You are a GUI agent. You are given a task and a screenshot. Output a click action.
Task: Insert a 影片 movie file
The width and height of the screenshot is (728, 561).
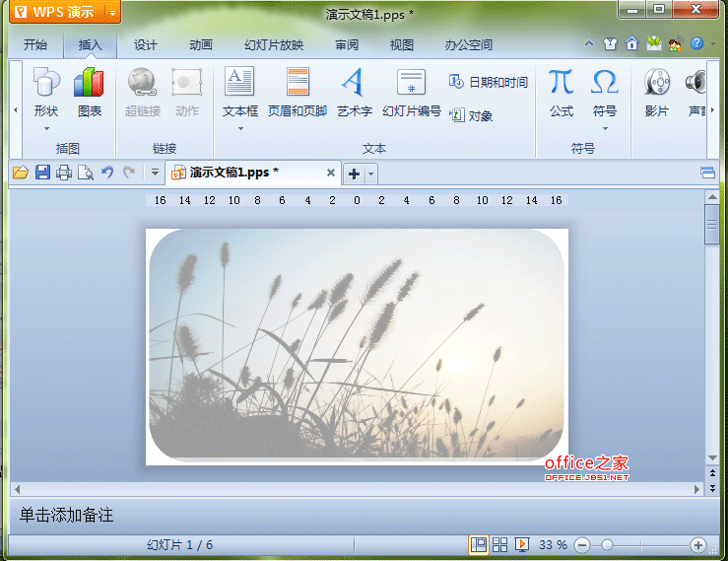click(656, 92)
